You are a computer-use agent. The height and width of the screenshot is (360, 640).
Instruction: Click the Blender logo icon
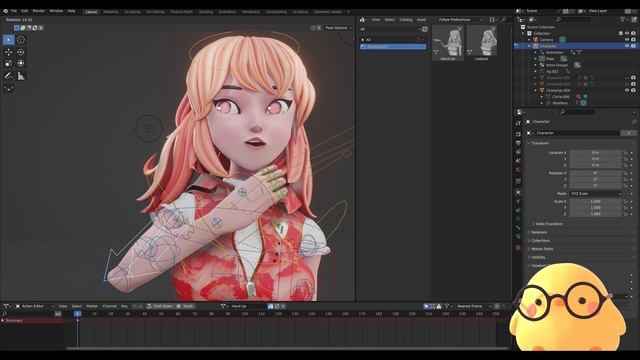tap(5, 11)
